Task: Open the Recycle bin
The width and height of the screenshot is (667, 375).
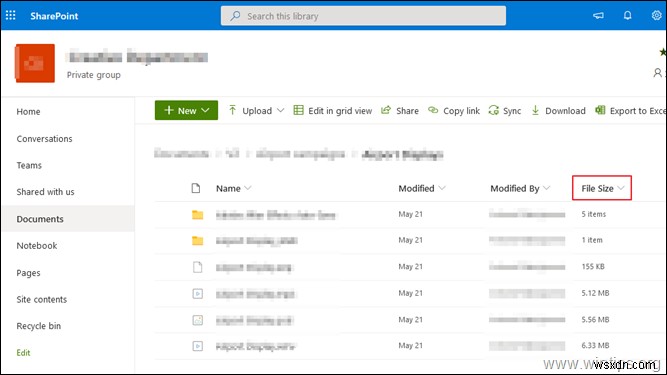Action: 39,326
